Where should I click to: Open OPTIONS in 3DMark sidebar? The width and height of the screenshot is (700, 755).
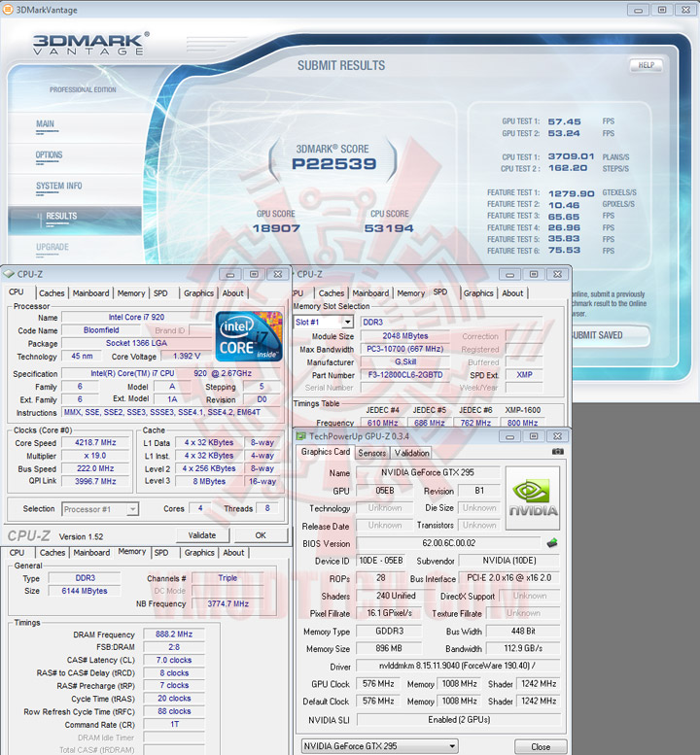click(x=49, y=155)
